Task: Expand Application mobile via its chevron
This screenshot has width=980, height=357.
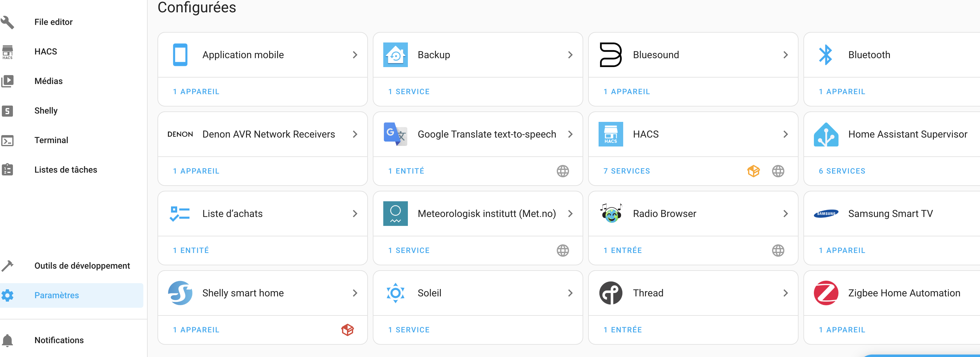Action: click(355, 55)
